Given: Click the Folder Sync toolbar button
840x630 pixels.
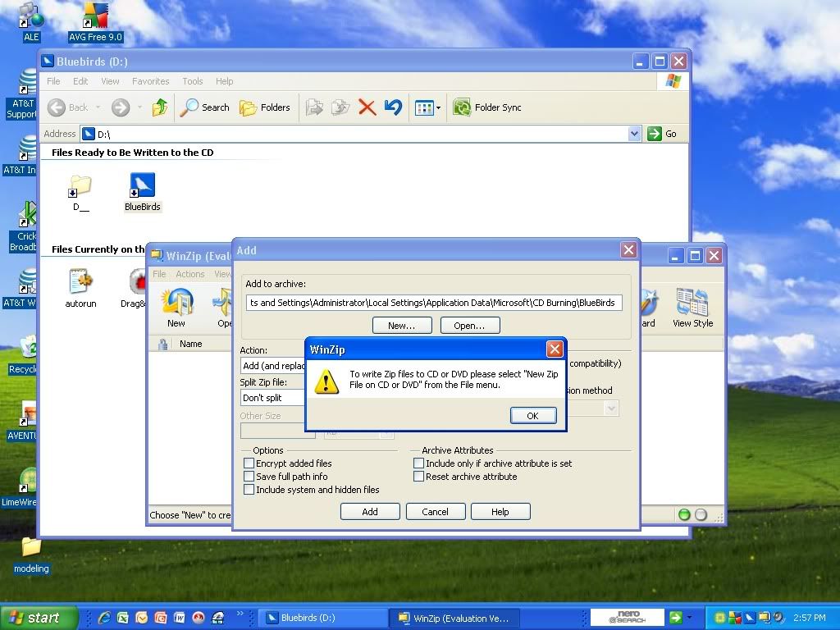Looking at the screenshot, I should point(487,107).
